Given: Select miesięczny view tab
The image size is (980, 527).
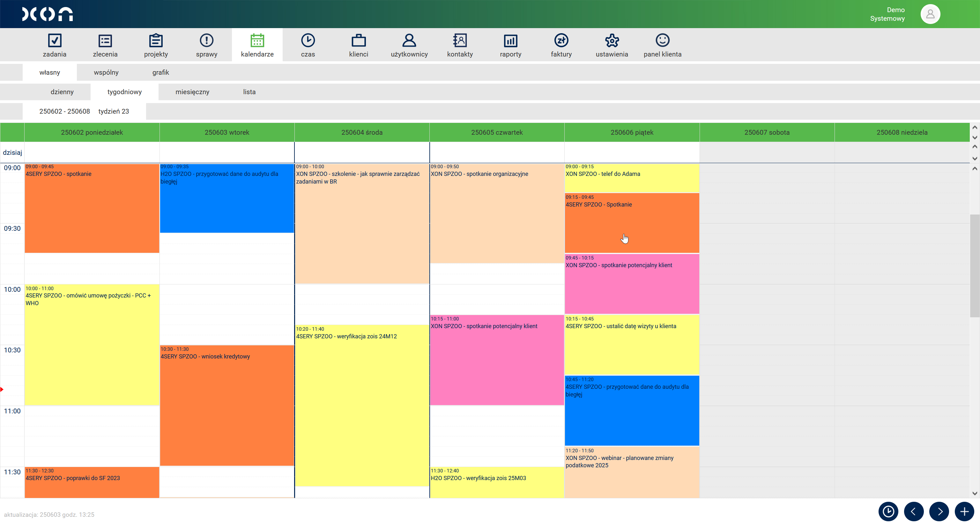Looking at the screenshot, I should pyautogui.click(x=192, y=92).
